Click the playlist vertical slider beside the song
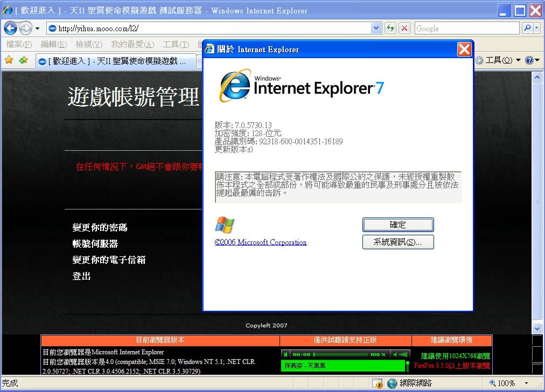The width and height of the screenshot is (545, 392). 407,366
